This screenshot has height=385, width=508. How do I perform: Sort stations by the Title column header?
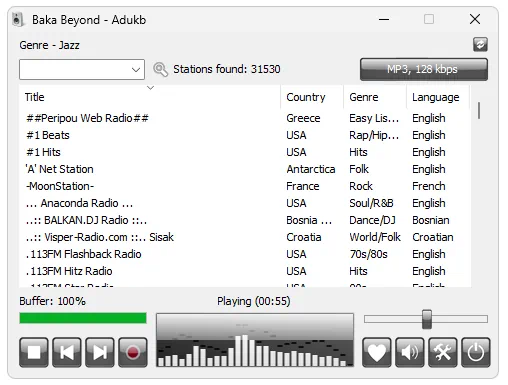pyautogui.click(x=150, y=97)
